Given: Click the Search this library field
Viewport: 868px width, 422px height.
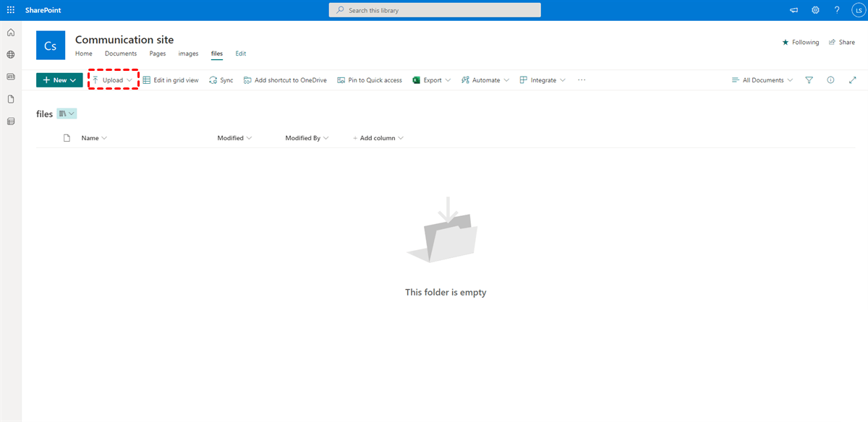Looking at the screenshot, I should pos(434,10).
